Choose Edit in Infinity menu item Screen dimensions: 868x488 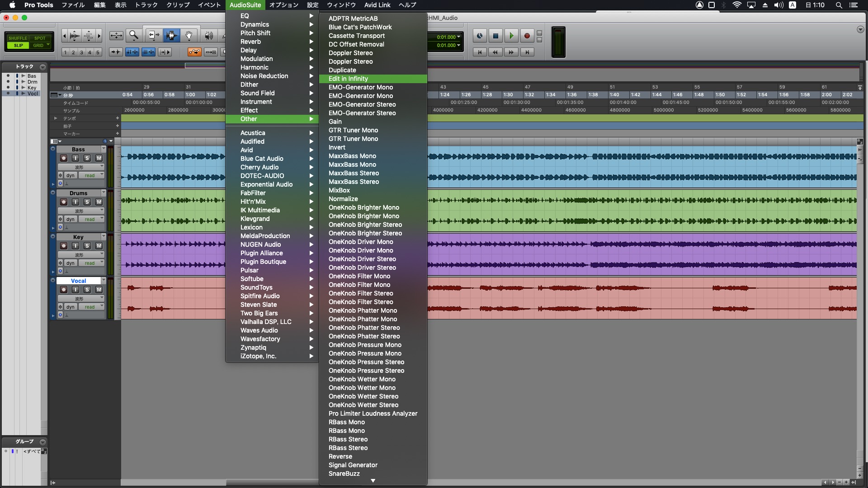point(373,79)
